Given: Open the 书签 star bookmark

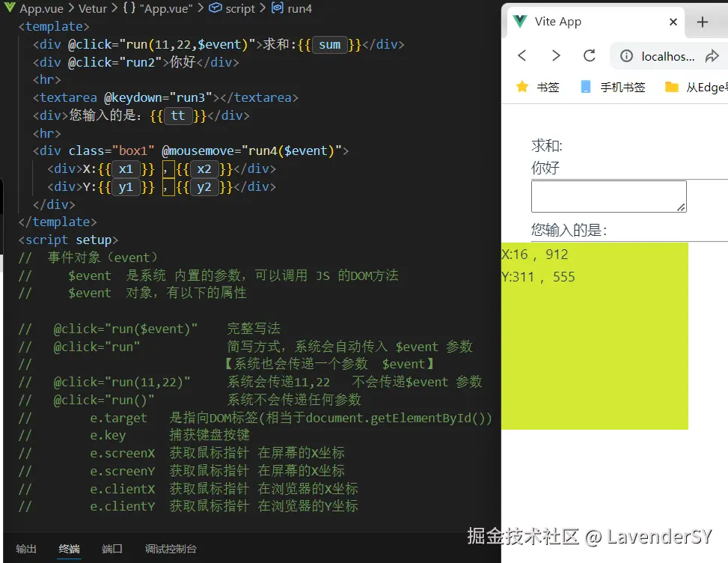Looking at the screenshot, I should click(537, 87).
